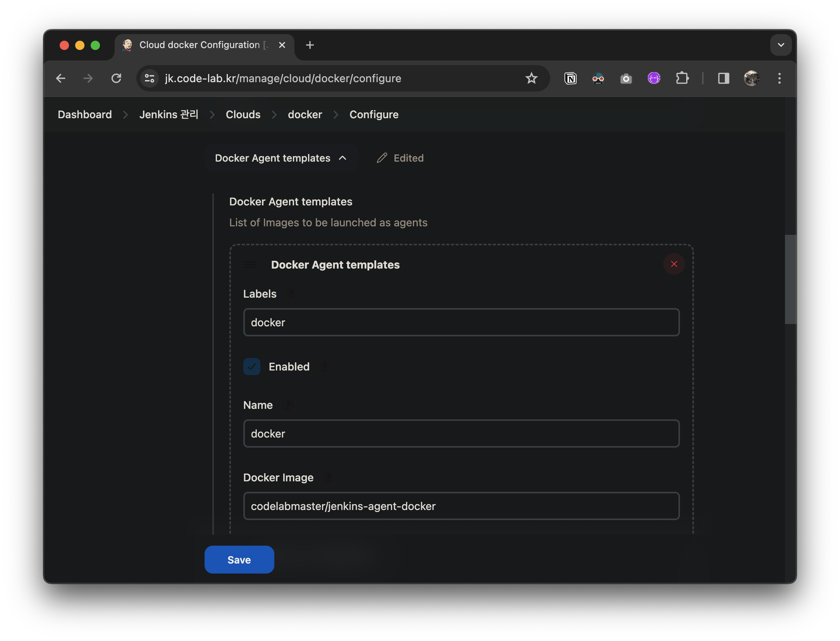Viewport: 840px width, 641px height.
Task: Bookmark this page with the star icon
Action: pyautogui.click(x=531, y=78)
